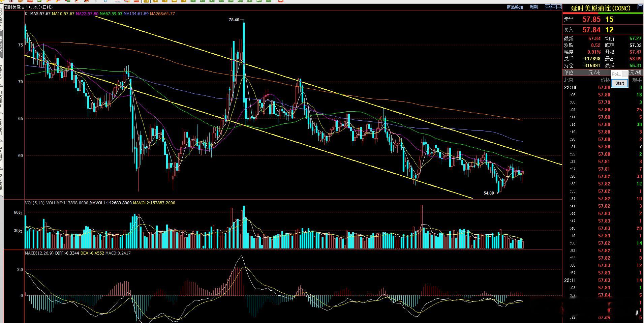Click the 持仓 value 315891

(x=592, y=66)
